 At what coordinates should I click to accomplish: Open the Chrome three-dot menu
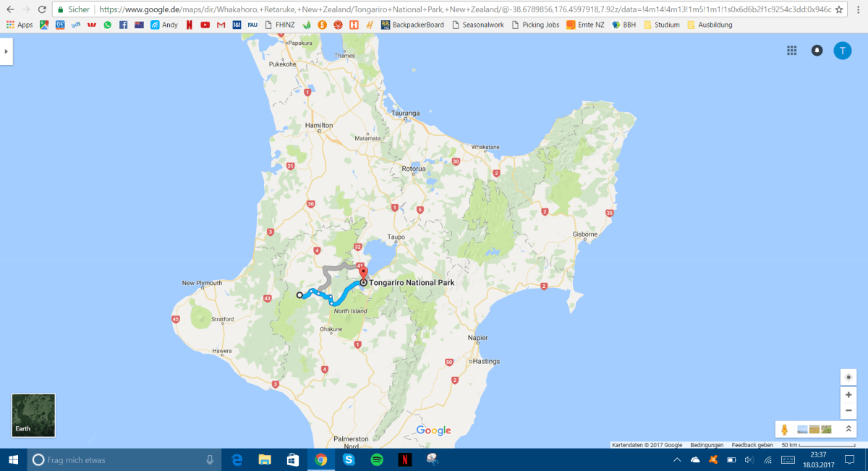pyautogui.click(x=859, y=9)
